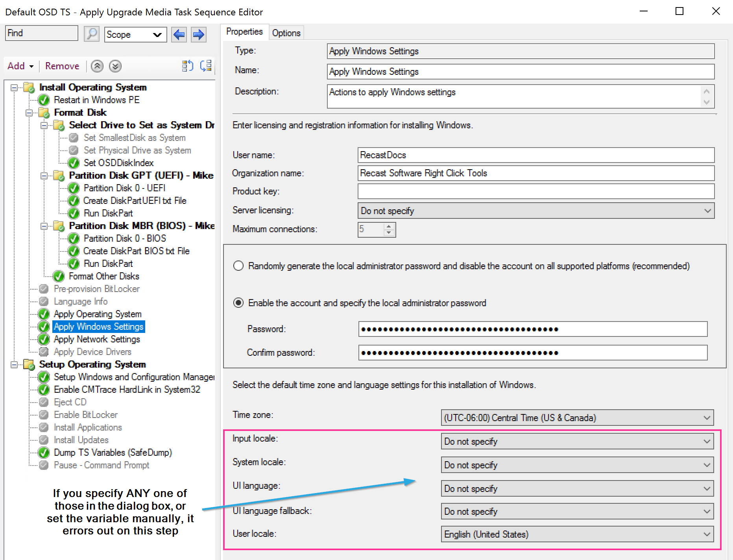Viewport: 733px width, 560px height.
Task: Click the move step up icon
Action: 97,66
